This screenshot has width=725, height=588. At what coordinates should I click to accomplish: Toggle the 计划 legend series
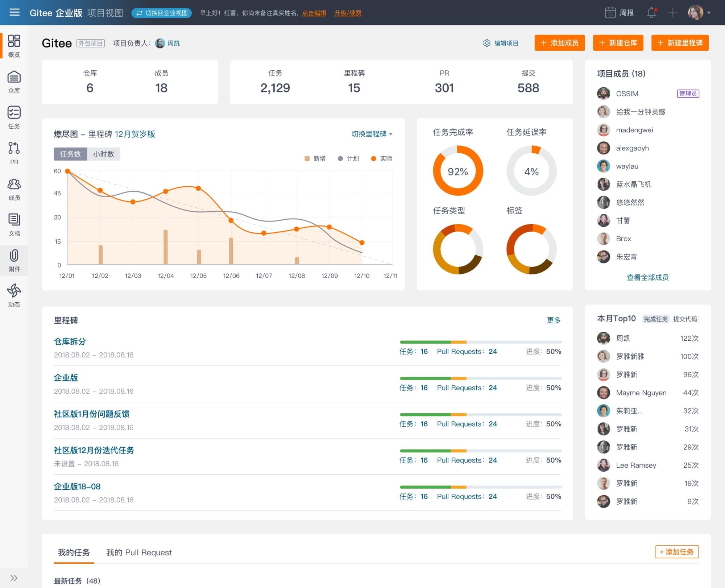point(348,158)
